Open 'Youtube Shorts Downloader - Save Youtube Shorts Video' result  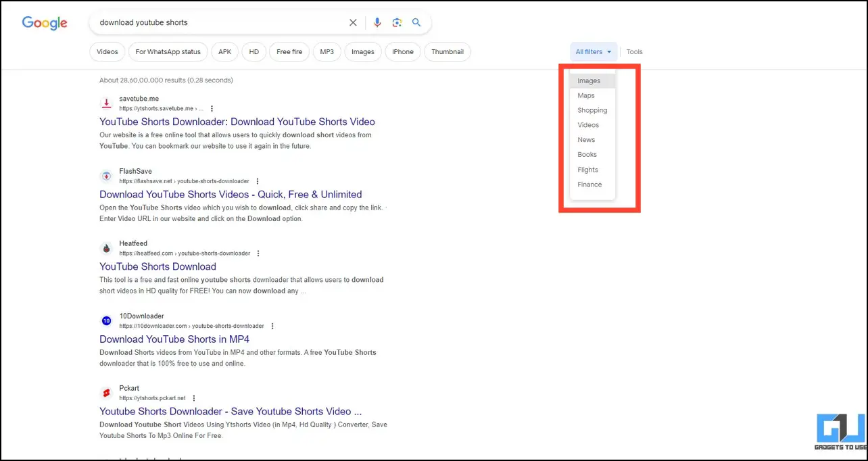tap(231, 412)
